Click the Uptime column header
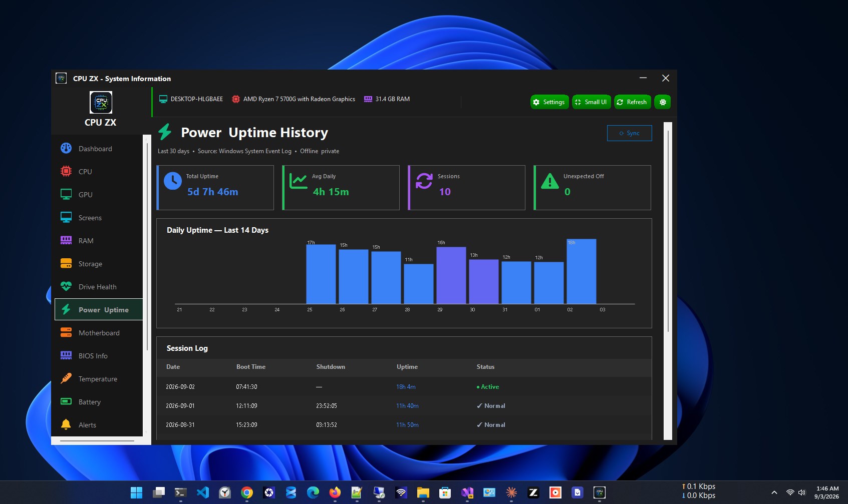The height and width of the screenshot is (504, 848). tap(407, 367)
